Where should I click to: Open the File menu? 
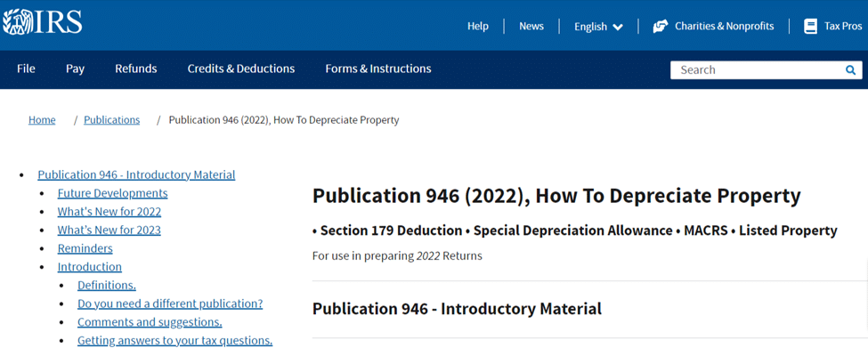[x=26, y=69]
